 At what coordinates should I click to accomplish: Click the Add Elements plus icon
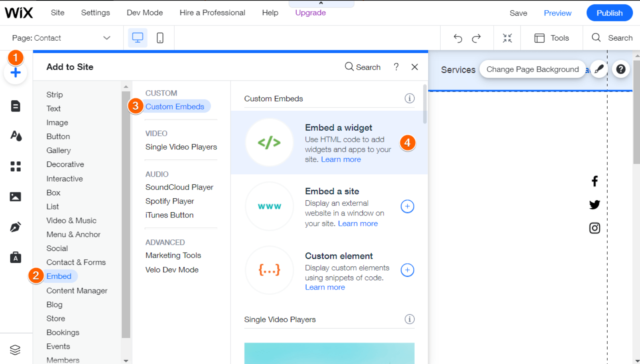(x=16, y=73)
